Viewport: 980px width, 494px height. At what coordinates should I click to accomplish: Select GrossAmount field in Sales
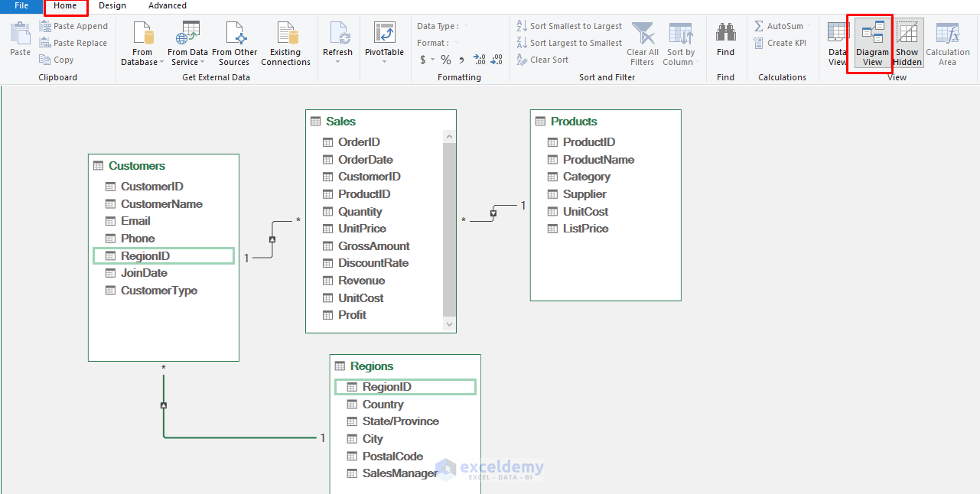pyautogui.click(x=375, y=246)
